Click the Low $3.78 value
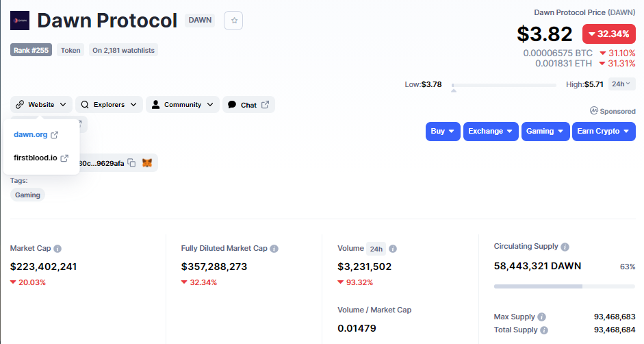 pyautogui.click(x=431, y=84)
